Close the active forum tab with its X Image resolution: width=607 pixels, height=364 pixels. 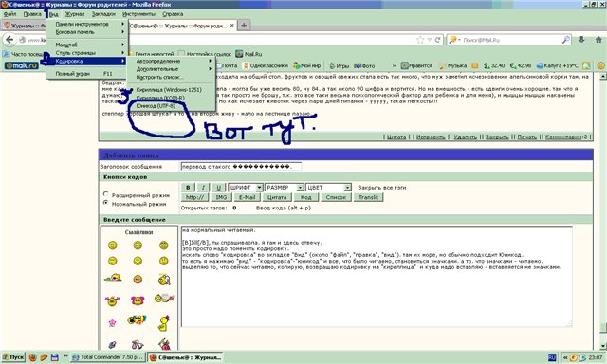point(231,26)
